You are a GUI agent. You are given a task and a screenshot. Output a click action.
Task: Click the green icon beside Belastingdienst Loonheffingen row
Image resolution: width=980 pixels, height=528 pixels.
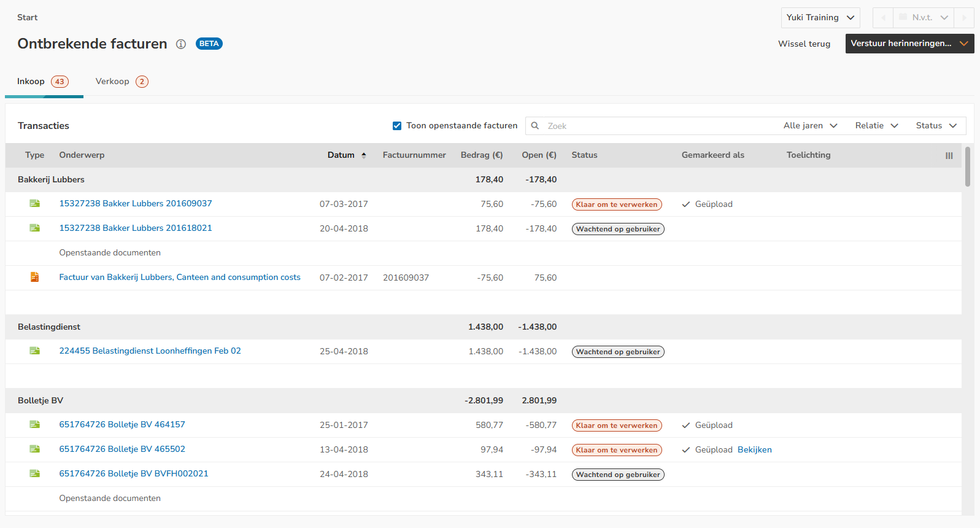point(35,351)
